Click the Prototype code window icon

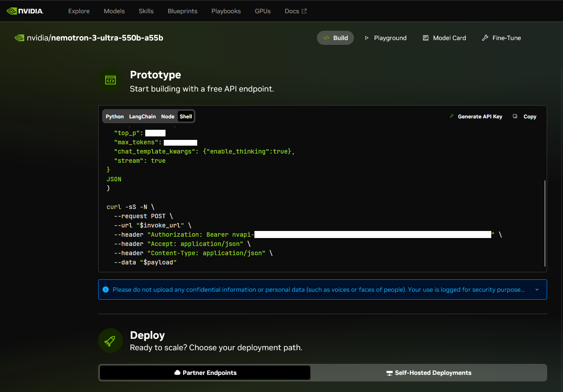(x=110, y=80)
